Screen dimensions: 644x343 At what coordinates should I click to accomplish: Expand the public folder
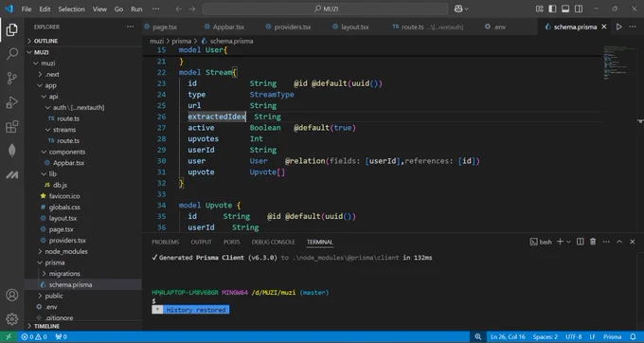(x=83, y=296)
